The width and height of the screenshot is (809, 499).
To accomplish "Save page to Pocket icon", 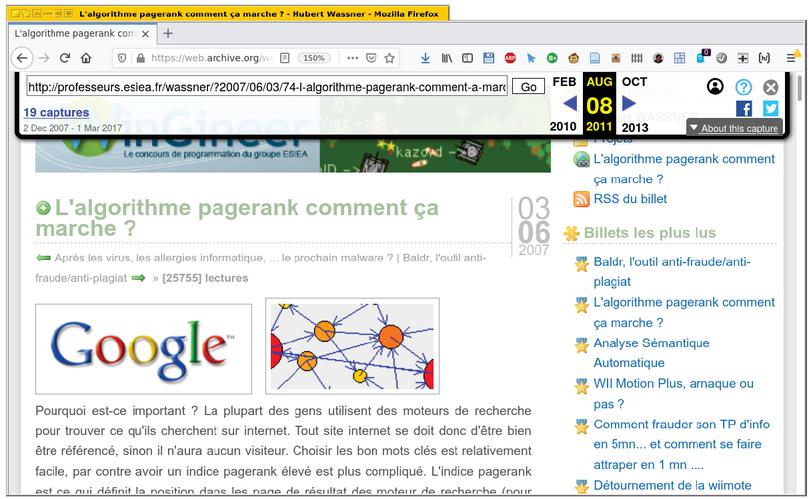I will (371, 58).
